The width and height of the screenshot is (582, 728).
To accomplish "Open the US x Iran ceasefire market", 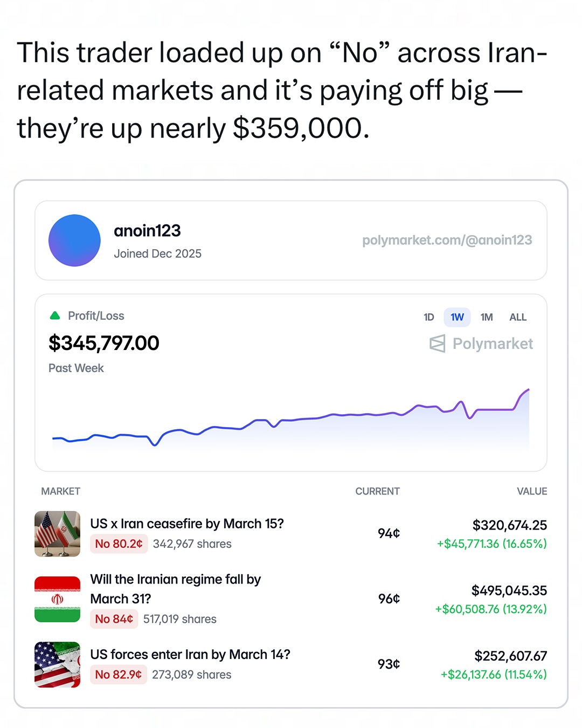I will point(187,524).
